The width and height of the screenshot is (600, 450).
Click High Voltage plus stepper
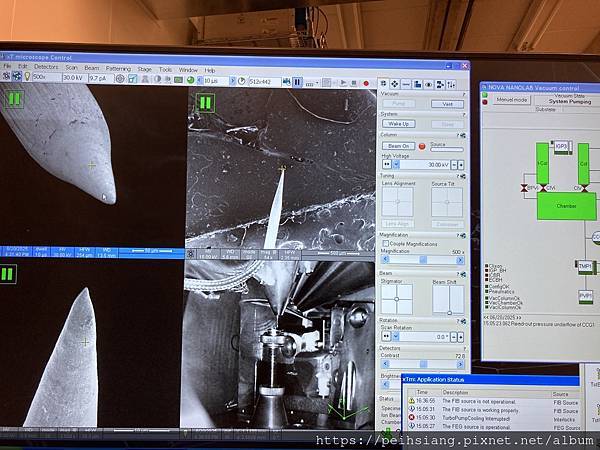click(461, 165)
